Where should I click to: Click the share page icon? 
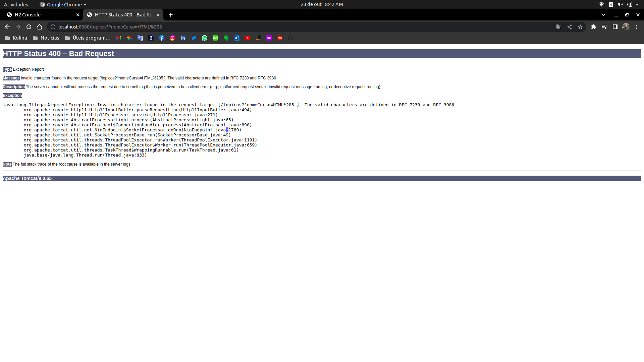[x=569, y=27]
